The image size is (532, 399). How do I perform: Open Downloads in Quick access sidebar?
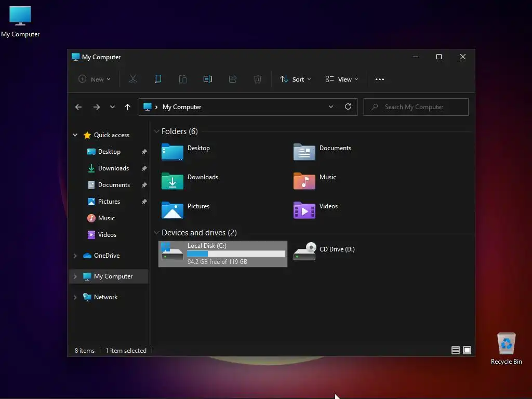113,168
